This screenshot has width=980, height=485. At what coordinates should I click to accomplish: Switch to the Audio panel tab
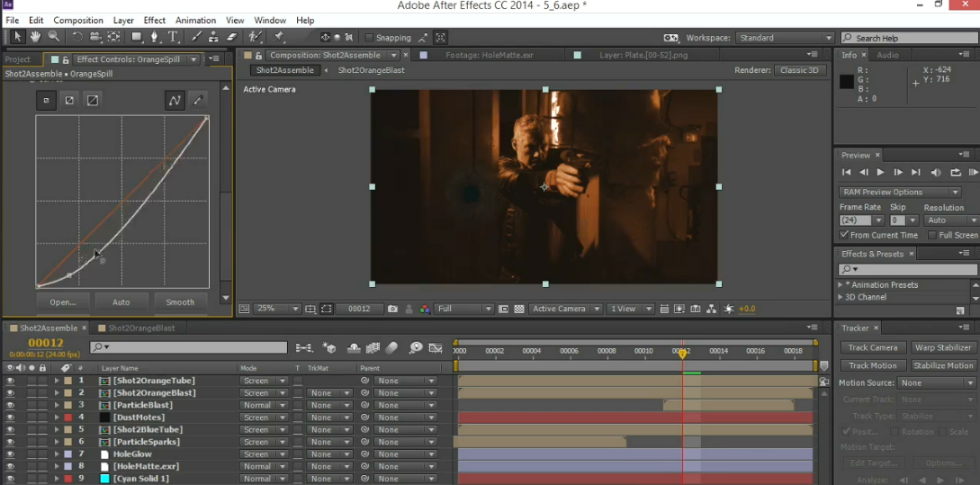[x=887, y=55]
